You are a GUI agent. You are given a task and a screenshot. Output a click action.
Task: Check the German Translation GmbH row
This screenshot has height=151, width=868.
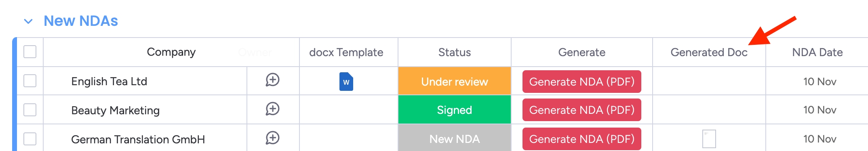[x=30, y=139]
